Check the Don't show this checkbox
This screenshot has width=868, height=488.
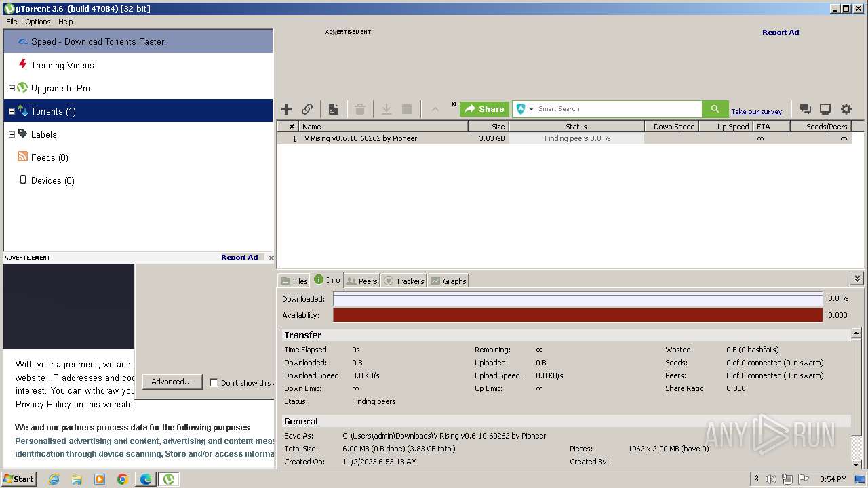(214, 383)
